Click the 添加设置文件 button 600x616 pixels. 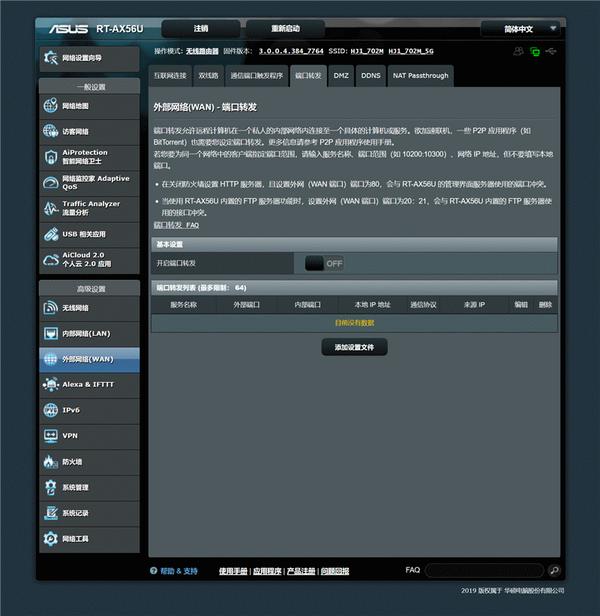pos(354,347)
